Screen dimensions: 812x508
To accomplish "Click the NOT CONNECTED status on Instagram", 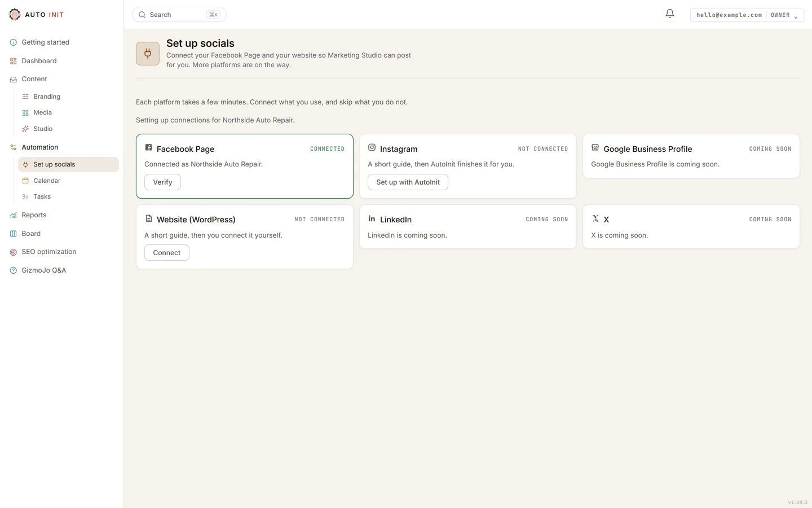I will 543,149.
